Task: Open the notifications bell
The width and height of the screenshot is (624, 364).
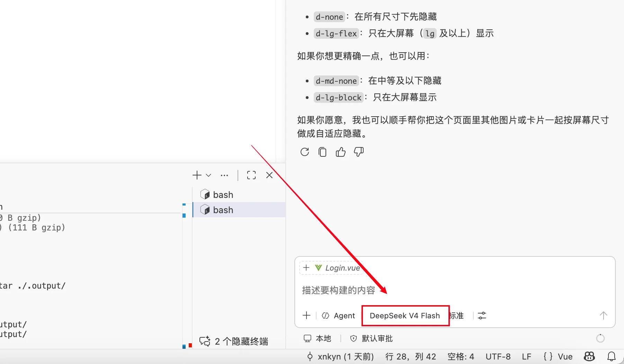Action: pos(612,356)
